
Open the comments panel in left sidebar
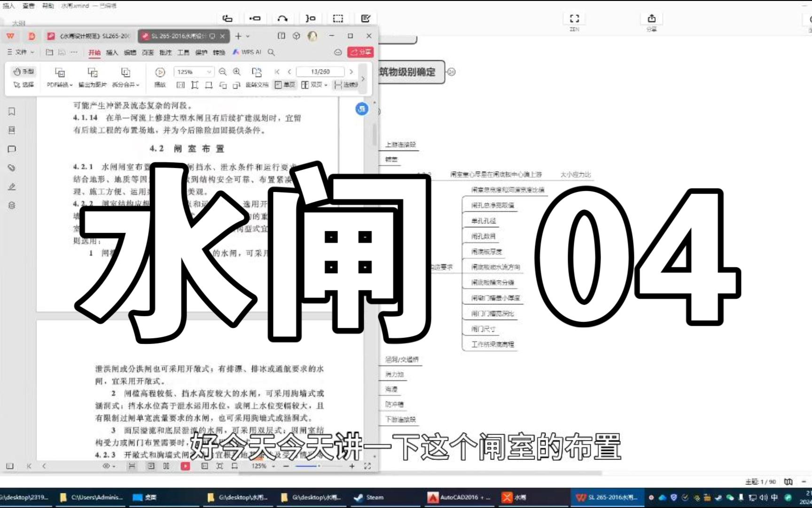[x=12, y=149]
